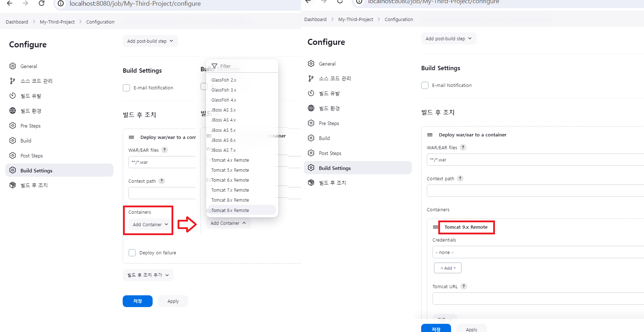Click the post-build cube icon in right sidebar
The height and width of the screenshot is (332, 644).
click(311, 183)
